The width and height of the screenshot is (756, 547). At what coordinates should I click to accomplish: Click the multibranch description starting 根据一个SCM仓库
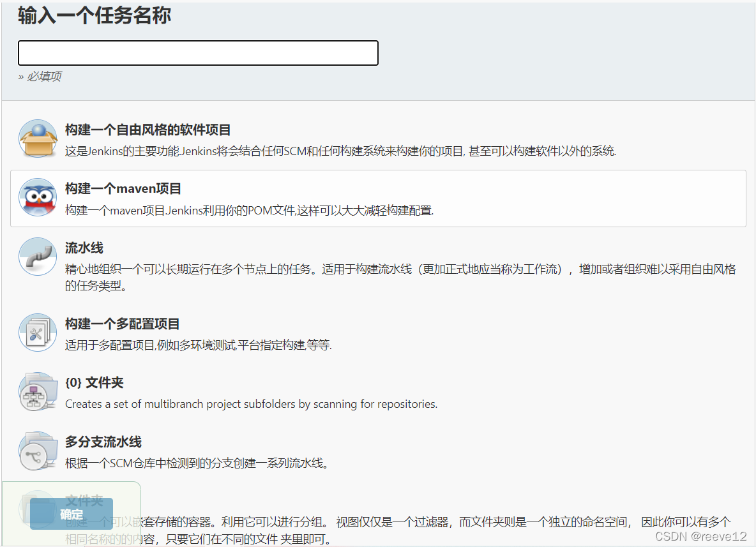tap(197, 463)
